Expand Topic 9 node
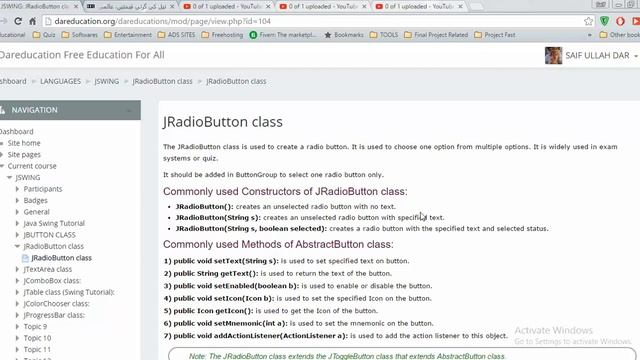 pyautogui.click(x=18, y=327)
